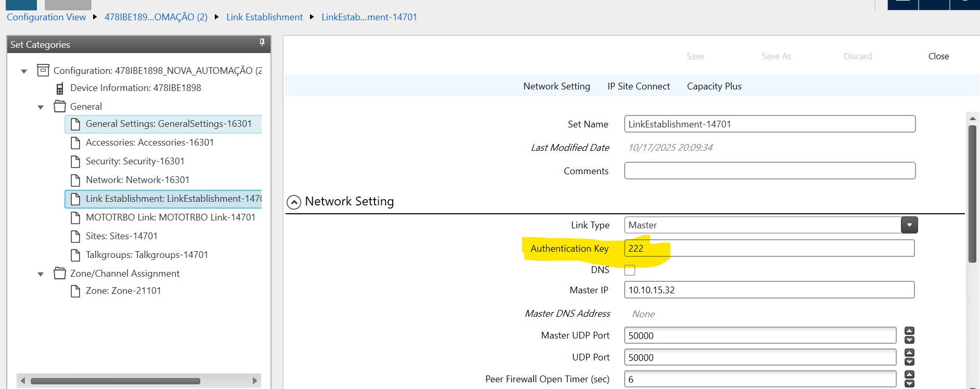
Task: Click the Zone/Channel Assignment folder icon
Action: (x=60, y=273)
